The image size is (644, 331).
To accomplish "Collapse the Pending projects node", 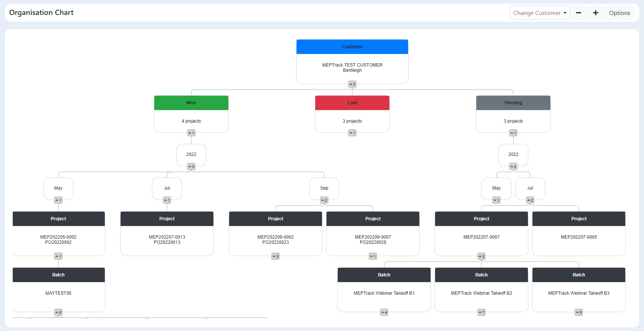I will pyautogui.click(x=513, y=133).
